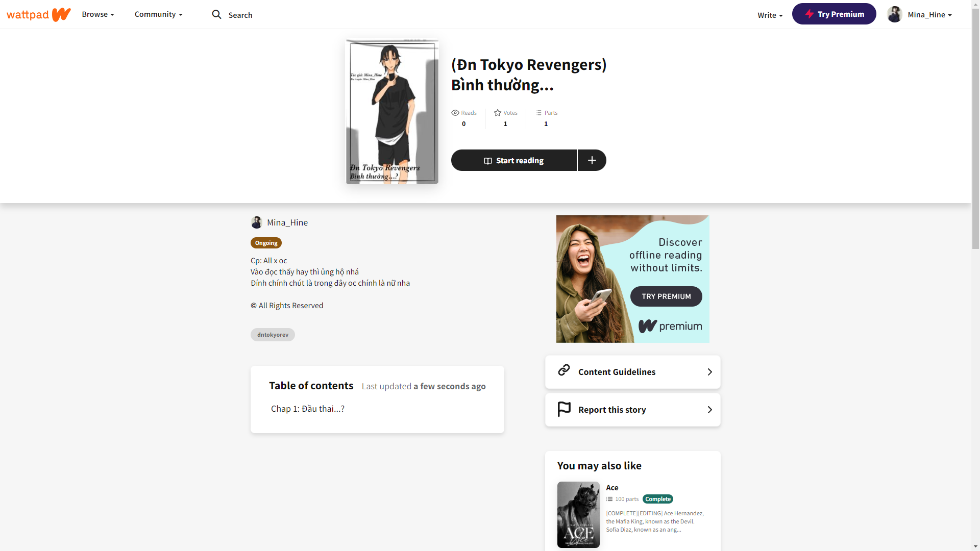Viewport: 980px width, 551px height.
Task: Expand the Write dropdown
Action: (770, 15)
